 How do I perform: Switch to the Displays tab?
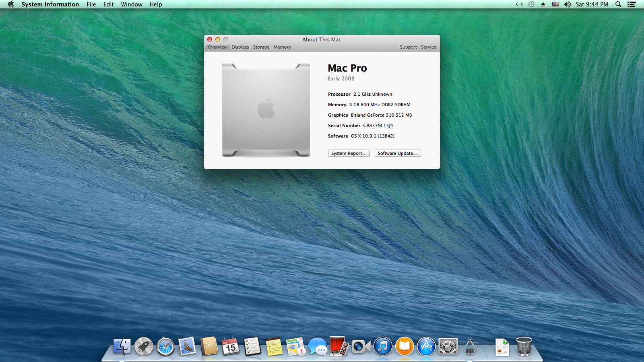point(240,47)
